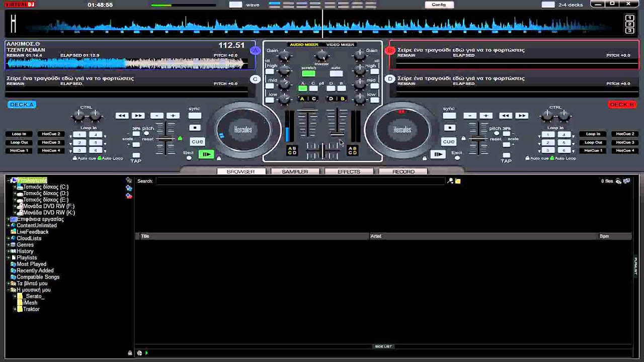Screen dimensions: 644x362
Task: Open the BROWSER tab
Action: click(240, 172)
